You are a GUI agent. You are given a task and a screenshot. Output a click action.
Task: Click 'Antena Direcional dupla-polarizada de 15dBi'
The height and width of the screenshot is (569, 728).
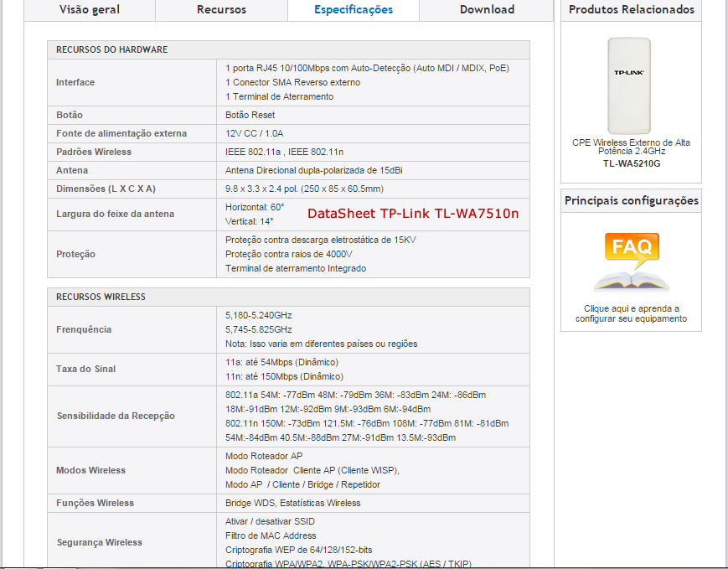point(314,170)
